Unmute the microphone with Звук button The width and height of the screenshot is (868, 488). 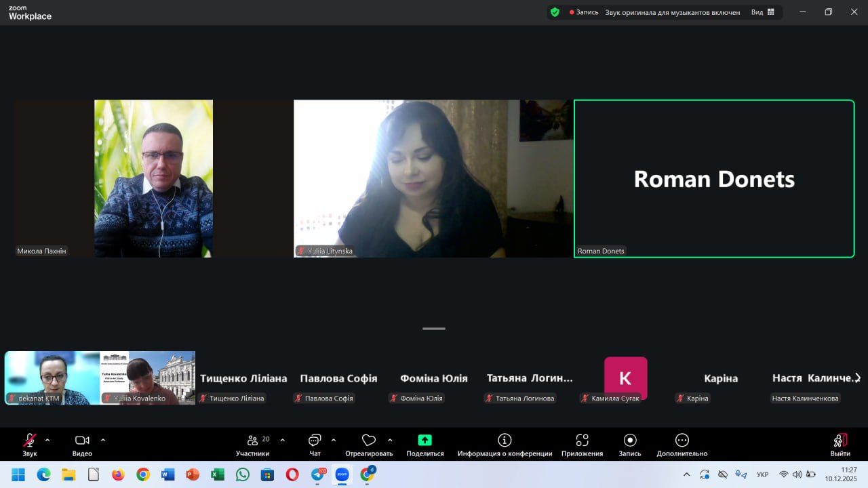(30, 441)
